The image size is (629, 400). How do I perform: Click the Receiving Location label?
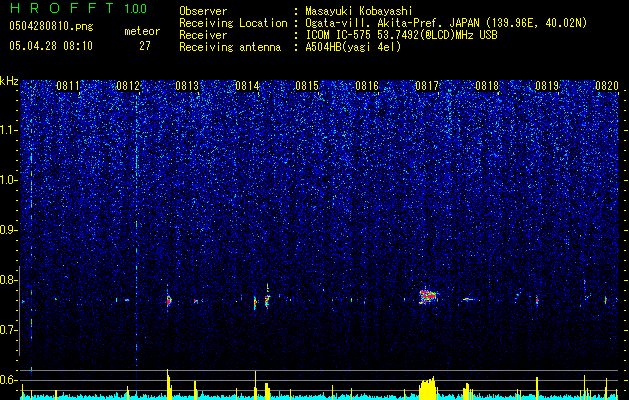click(233, 23)
